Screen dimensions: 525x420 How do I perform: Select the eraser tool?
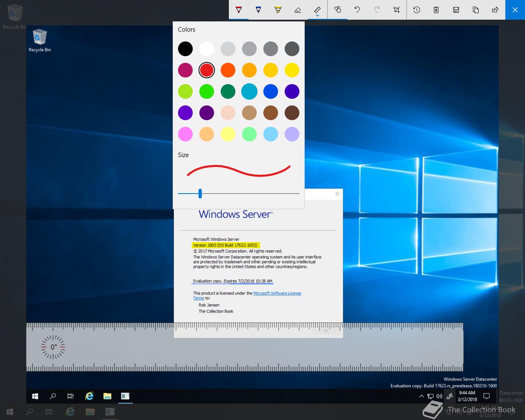298,9
